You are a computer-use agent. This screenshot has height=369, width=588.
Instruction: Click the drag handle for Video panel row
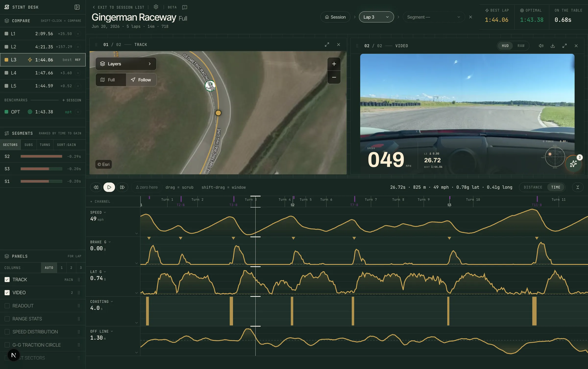point(79,293)
